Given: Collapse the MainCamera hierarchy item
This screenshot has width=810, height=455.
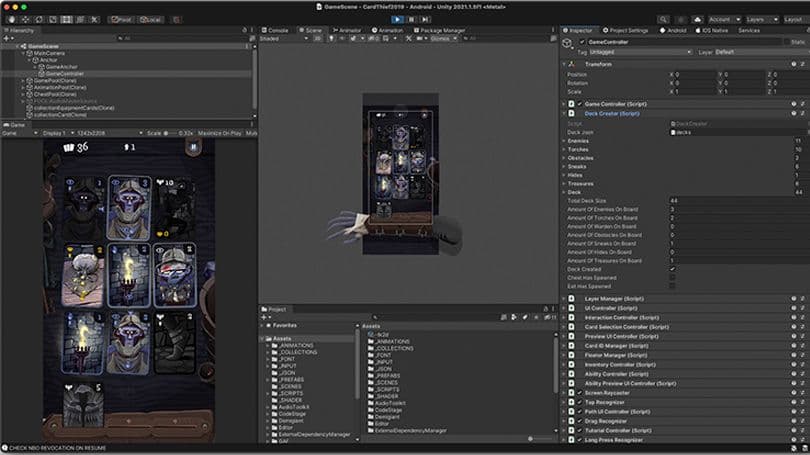Looking at the screenshot, I should (x=23, y=53).
